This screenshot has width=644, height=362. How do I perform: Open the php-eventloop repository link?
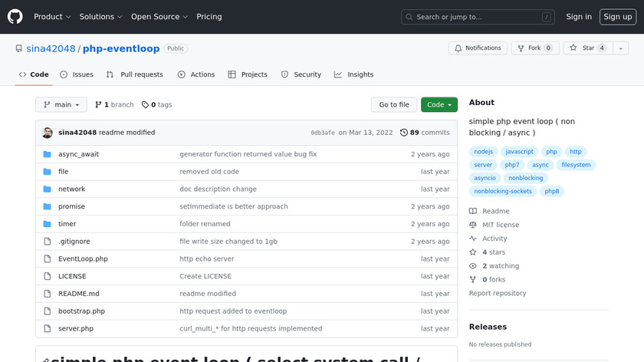coord(121,48)
